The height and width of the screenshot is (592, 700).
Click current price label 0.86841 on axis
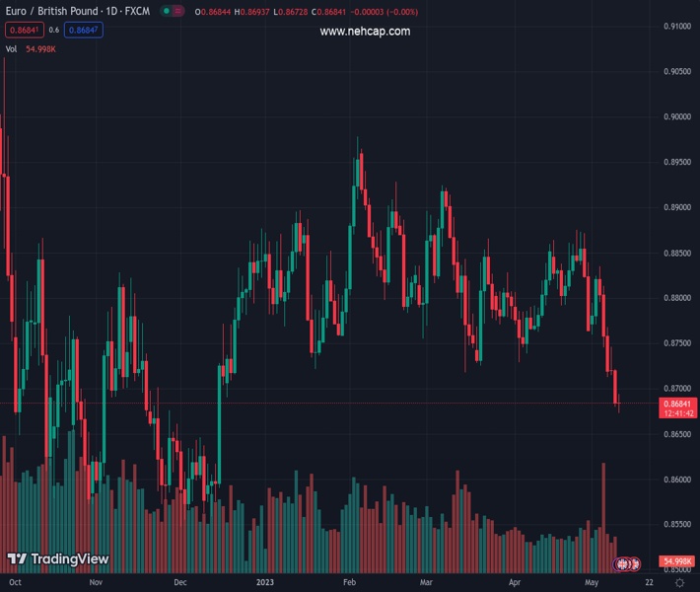click(x=678, y=404)
